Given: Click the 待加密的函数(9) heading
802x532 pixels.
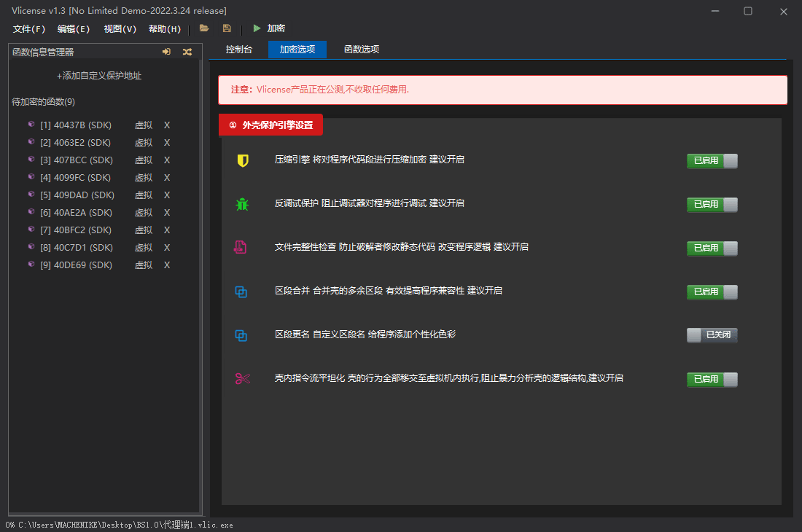Looking at the screenshot, I should (44, 102).
